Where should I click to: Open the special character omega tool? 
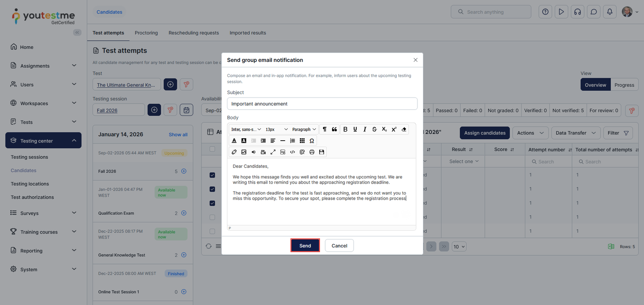click(x=312, y=141)
